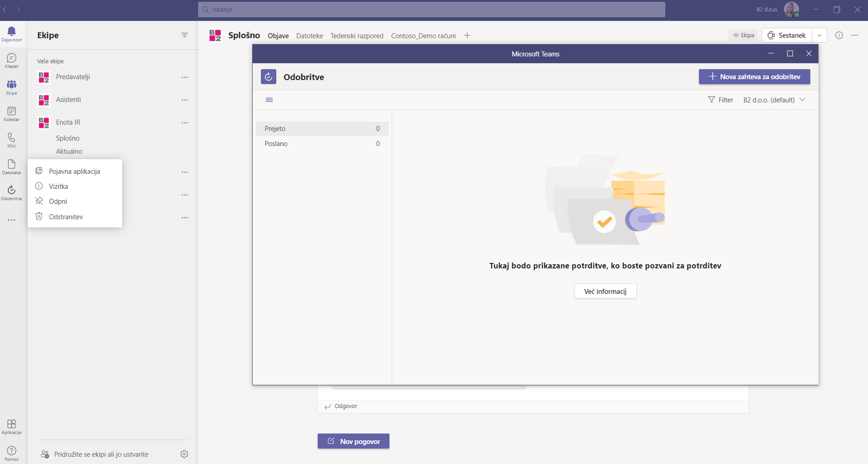Open the Klici calls section
This screenshot has height=464, width=868.
point(11,140)
